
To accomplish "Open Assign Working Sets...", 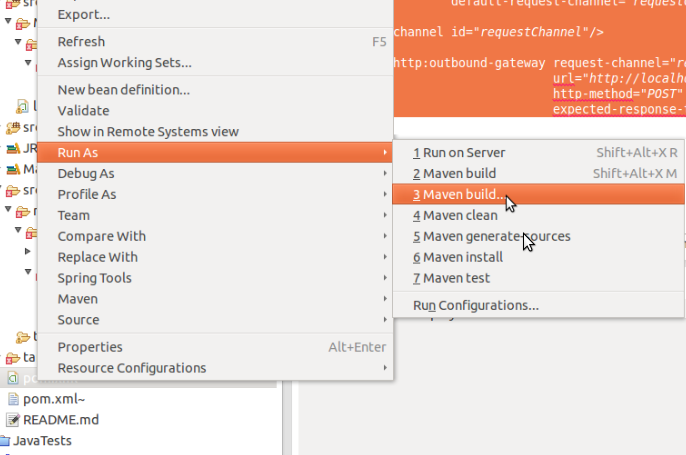I will 215,63.
